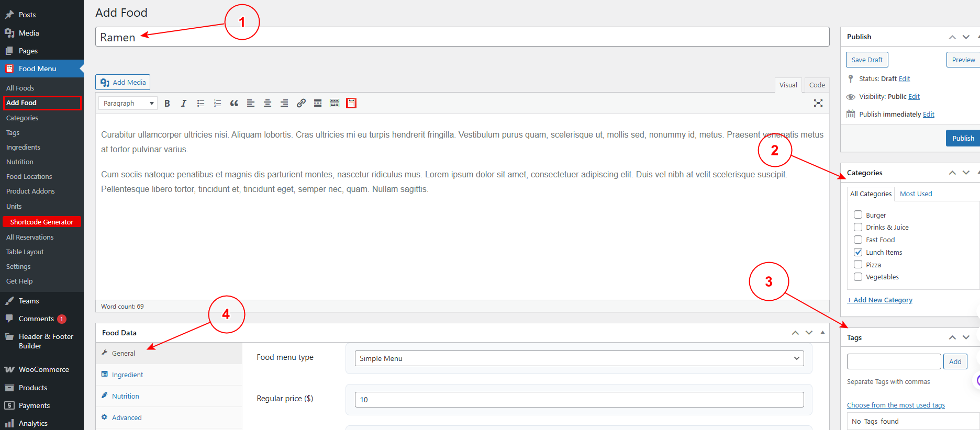
Task: Open the Food menu type dropdown
Action: 579,358
